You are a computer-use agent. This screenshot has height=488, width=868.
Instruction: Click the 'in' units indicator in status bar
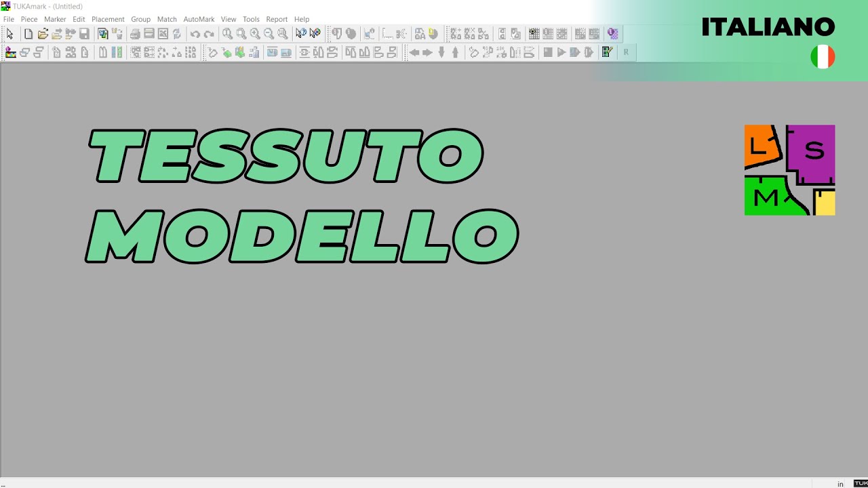(x=841, y=484)
